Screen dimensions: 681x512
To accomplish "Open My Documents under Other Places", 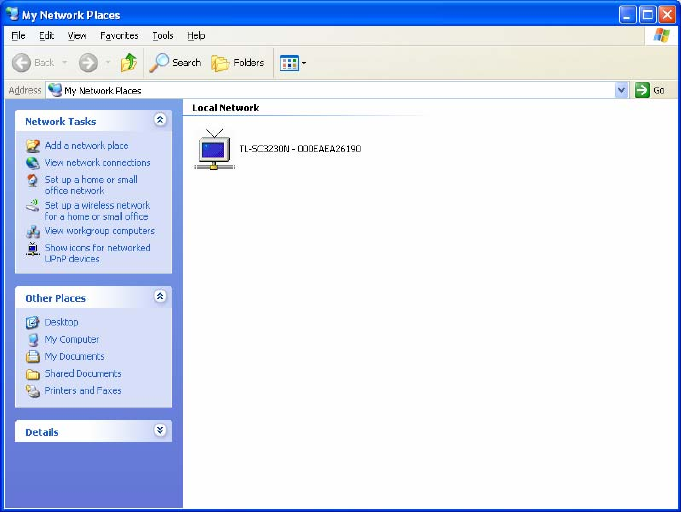I will pos(74,357).
